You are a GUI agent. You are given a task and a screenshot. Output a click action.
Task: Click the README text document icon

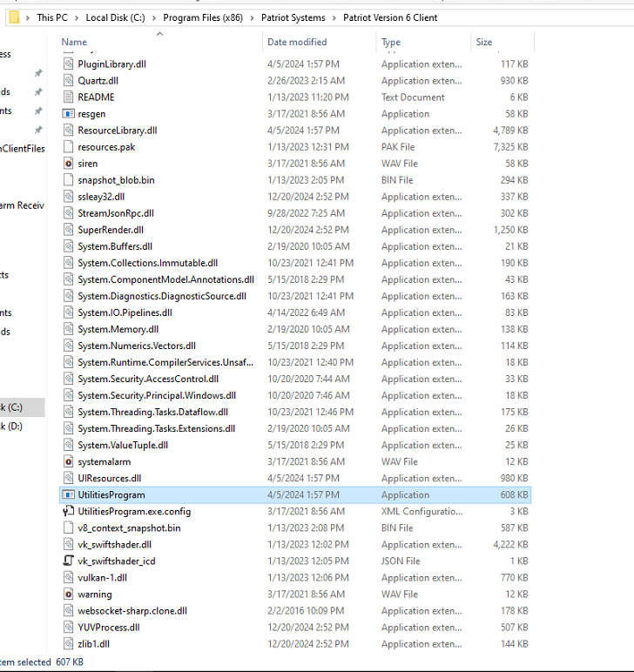[69, 97]
